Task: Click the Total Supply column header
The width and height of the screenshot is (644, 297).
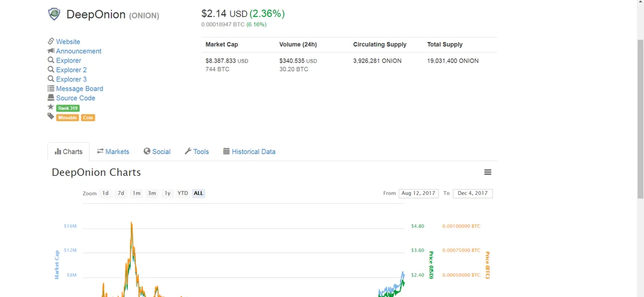Action: (445, 44)
